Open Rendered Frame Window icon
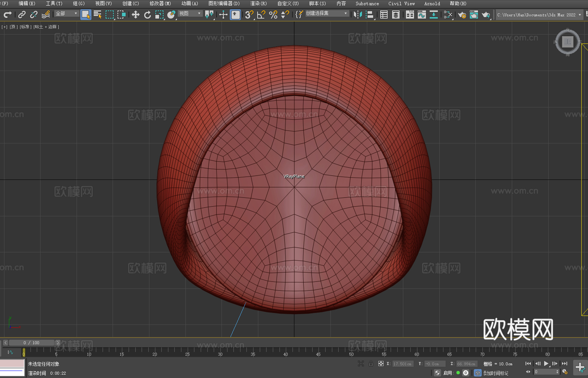 pyautogui.click(x=474, y=14)
